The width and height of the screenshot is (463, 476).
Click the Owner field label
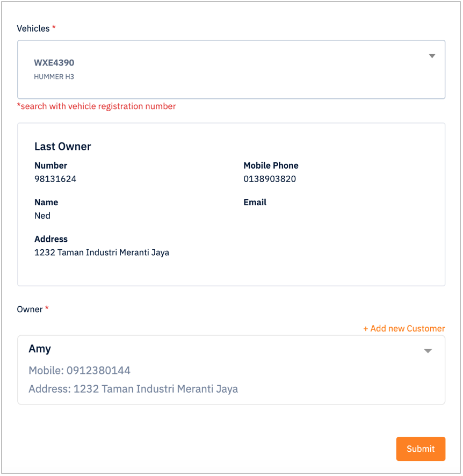[x=30, y=309]
